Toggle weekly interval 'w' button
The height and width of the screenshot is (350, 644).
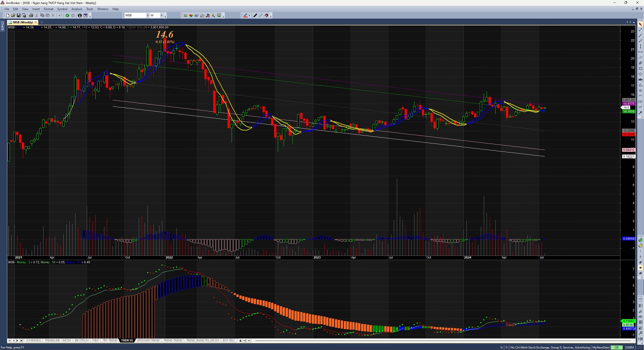pos(640,267)
